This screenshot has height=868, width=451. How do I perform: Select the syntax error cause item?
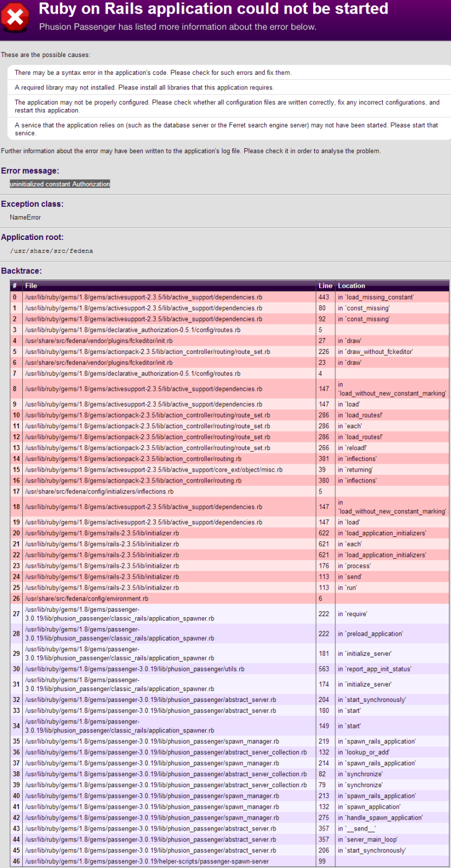(x=229, y=73)
